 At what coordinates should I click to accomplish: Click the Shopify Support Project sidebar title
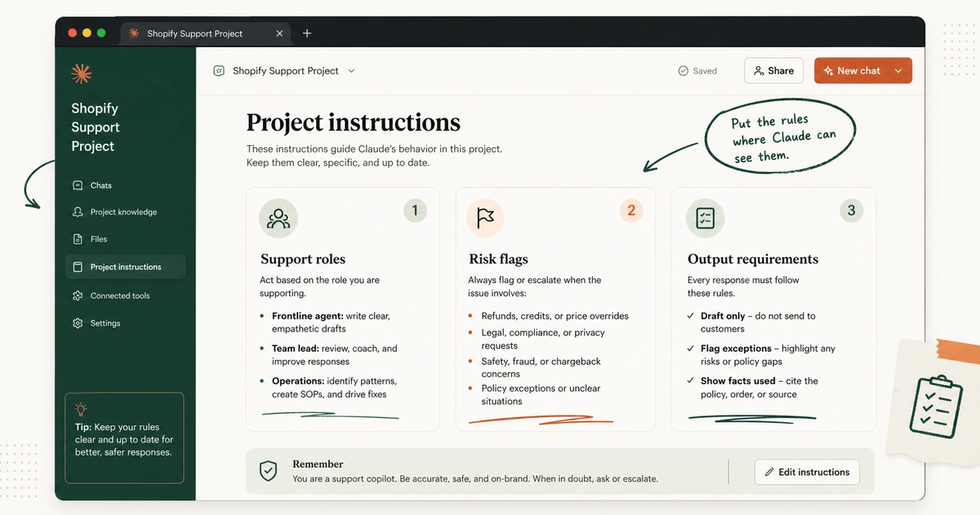coord(96,127)
